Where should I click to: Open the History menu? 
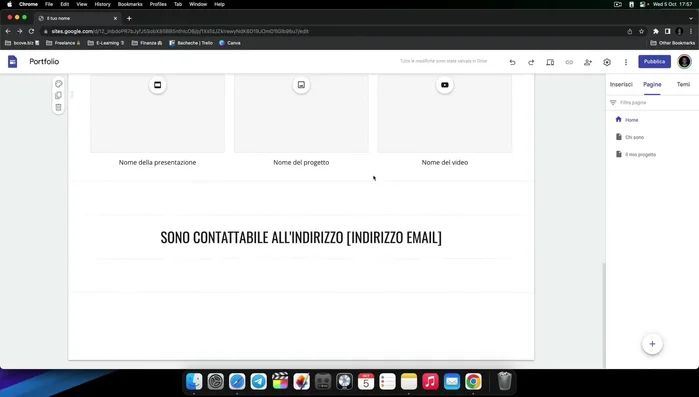pyautogui.click(x=102, y=4)
